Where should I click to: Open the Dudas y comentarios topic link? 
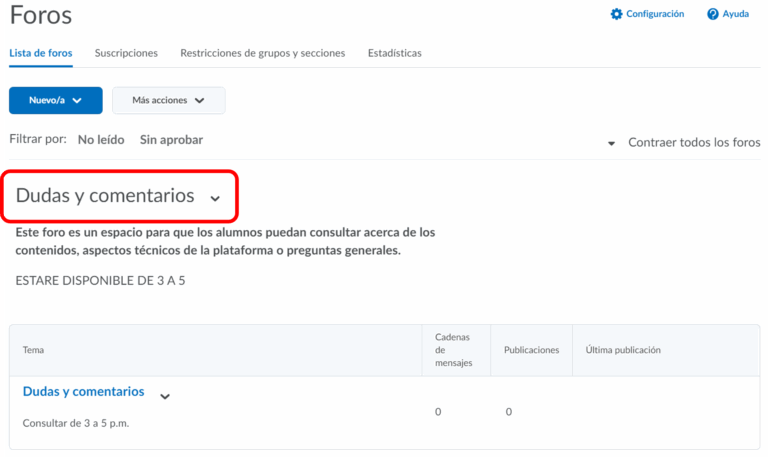click(x=83, y=392)
